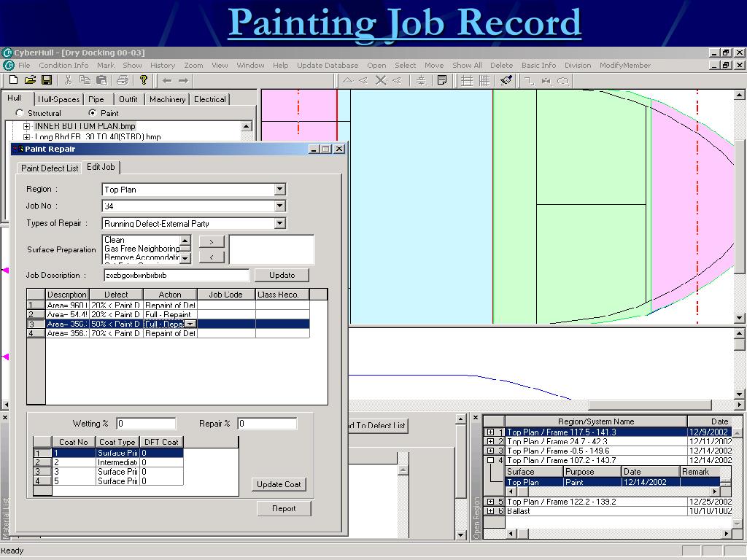Click the X delete mark toolbar icon
Image resolution: width=747 pixels, height=560 pixels.
pyautogui.click(x=381, y=80)
